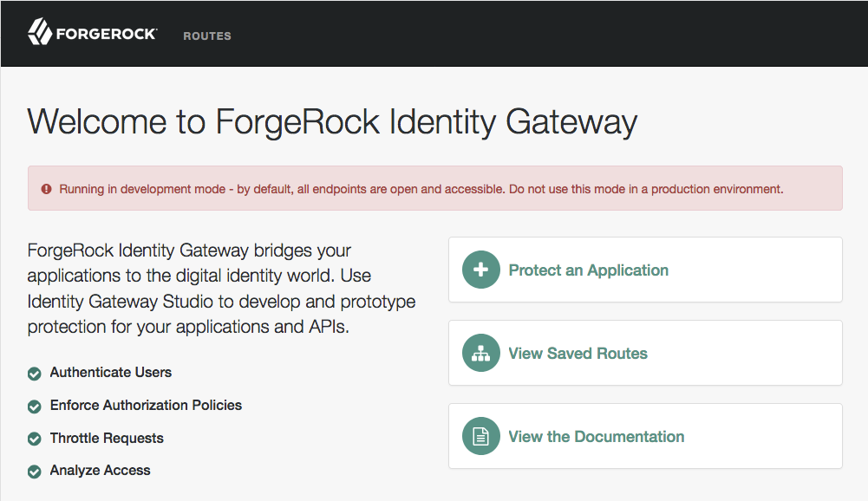The image size is (868, 501).
Task: Click the Analyze Access feature text
Action: tap(101, 470)
